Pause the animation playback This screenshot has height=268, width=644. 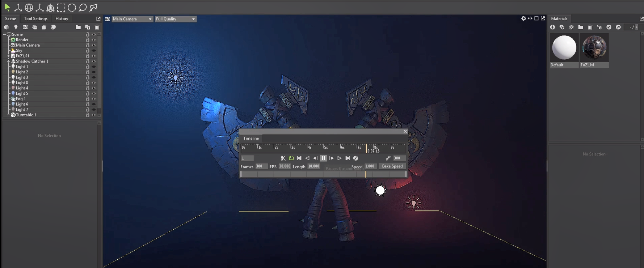pos(323,158)
